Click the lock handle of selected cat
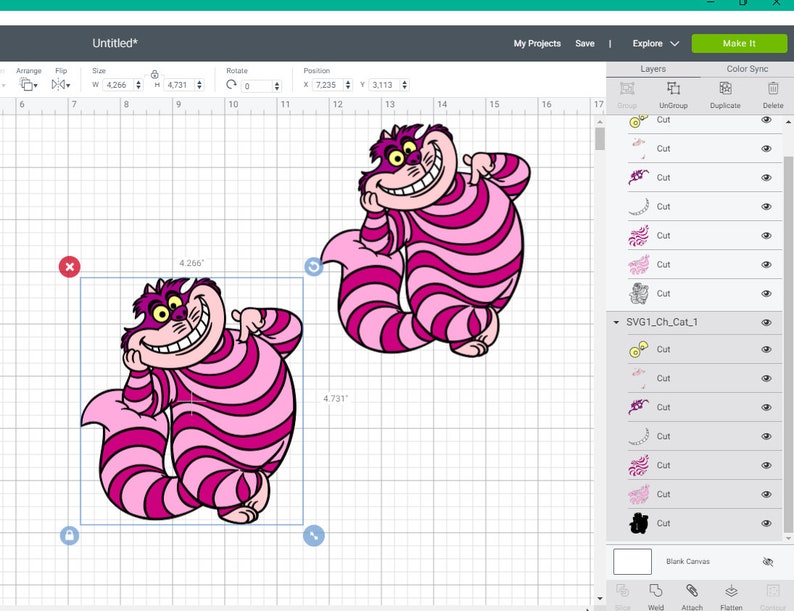 pyautogui.click(x=69, y=535)
